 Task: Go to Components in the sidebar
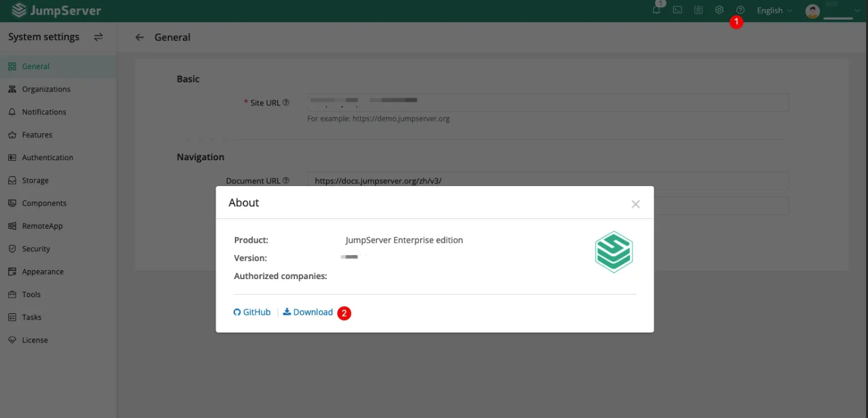coord(58,203)
